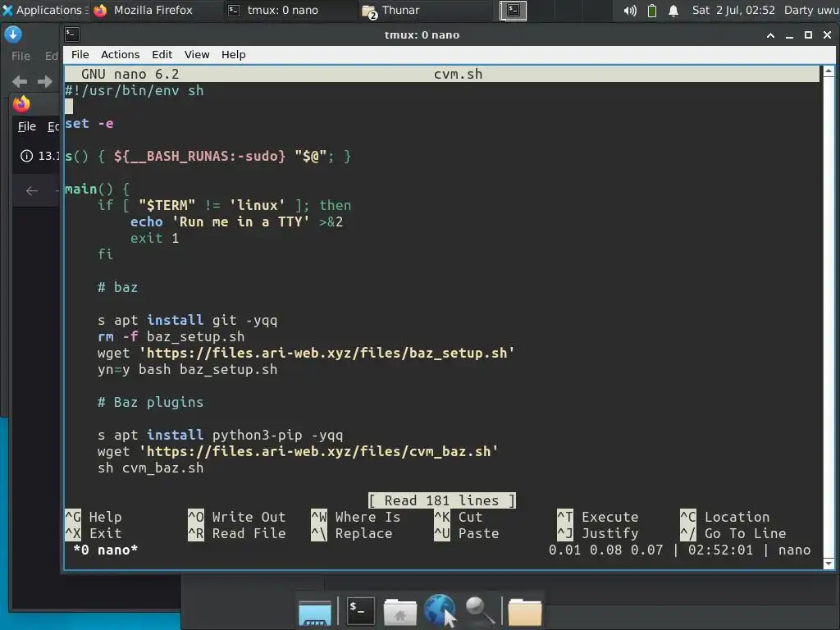Image resolution: width=840 pixels, height=630 pixels.
Task: Open notifications bell icon
Action: coord(673,10)
